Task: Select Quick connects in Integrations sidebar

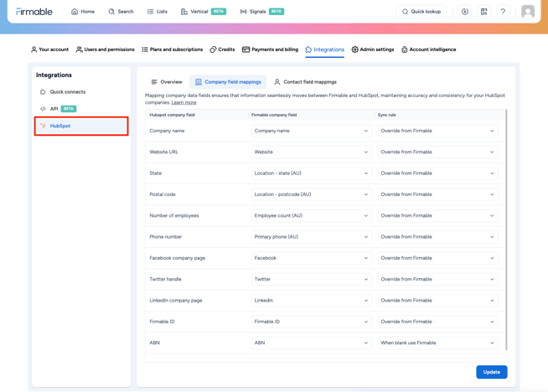Action: (81, 92)
